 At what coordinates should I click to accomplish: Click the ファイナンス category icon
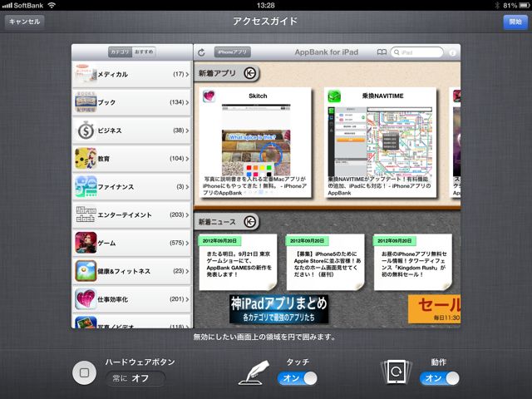pyautogui.click(x=86, y=186)
